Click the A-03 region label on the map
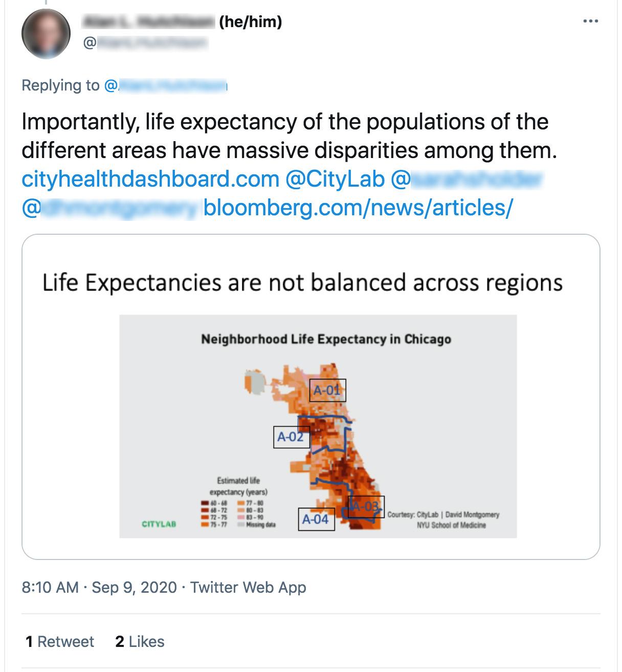 point(366,507)
